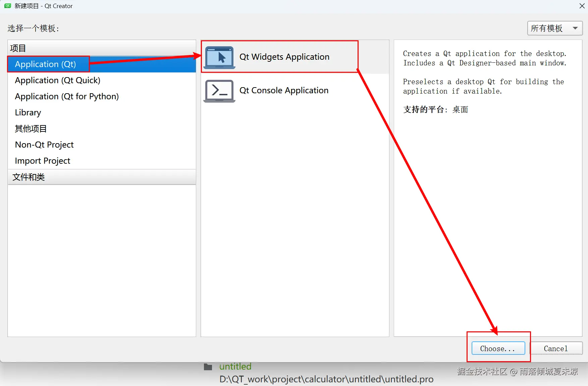Open the 所有模板 template filter dropdown
This screenshot has width=588, height=386.
555,28
